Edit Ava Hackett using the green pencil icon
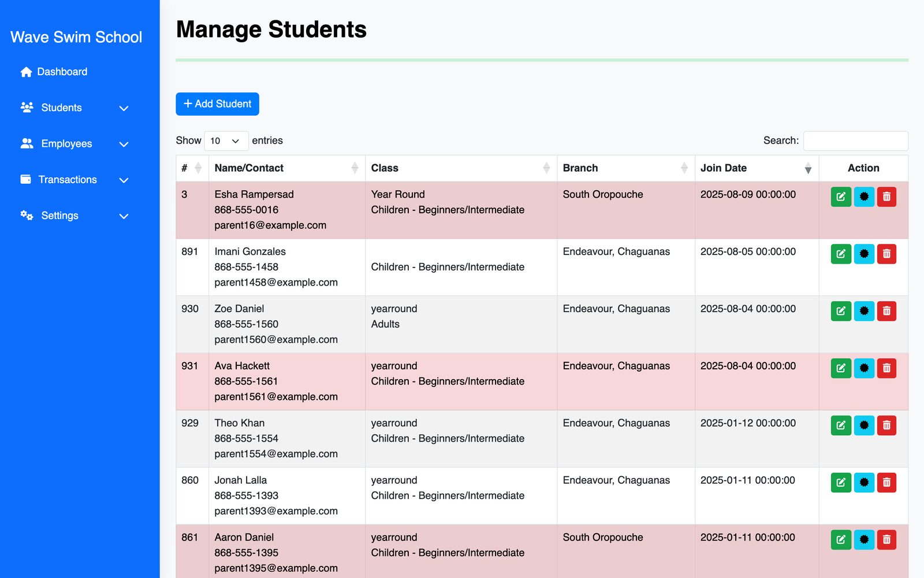The height and width of the screenshot is (578, 924). tap(841, 368)
